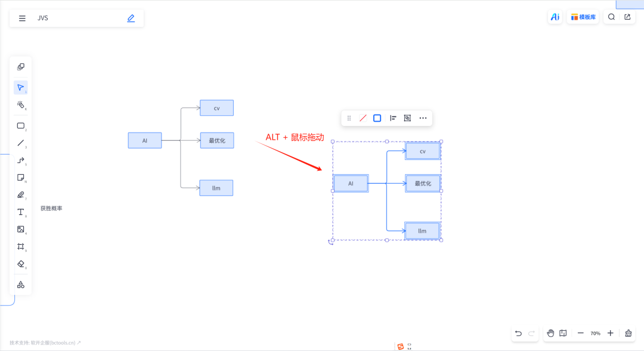Click the Sogou input method icon
The width and height of the screenshot is (644, 351).
(401, 346)
